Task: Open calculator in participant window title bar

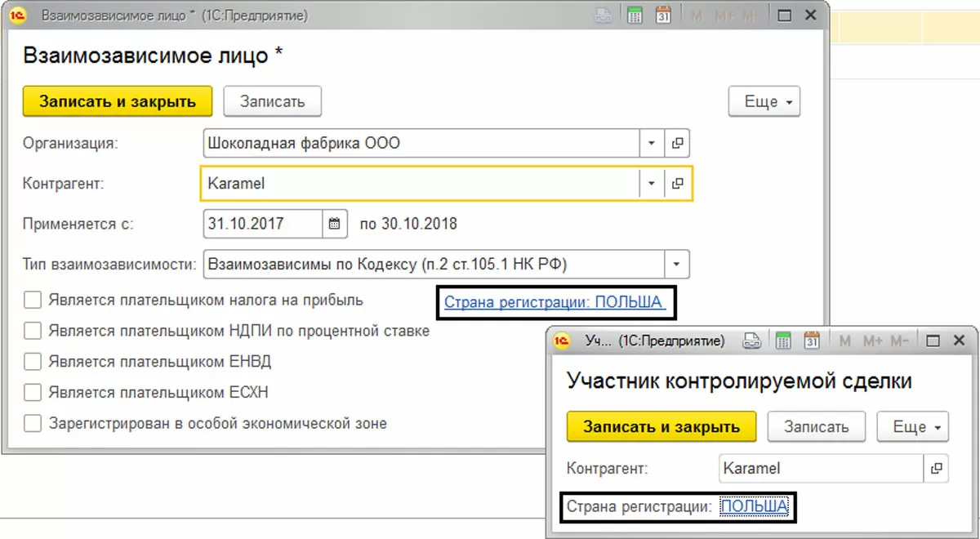Action: tap(783, 341)
